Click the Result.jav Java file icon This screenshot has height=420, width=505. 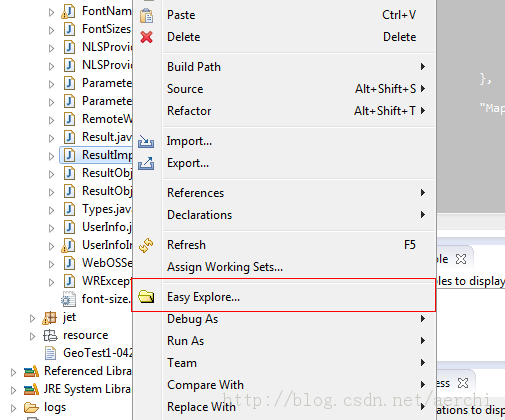[x=69, y=137]
